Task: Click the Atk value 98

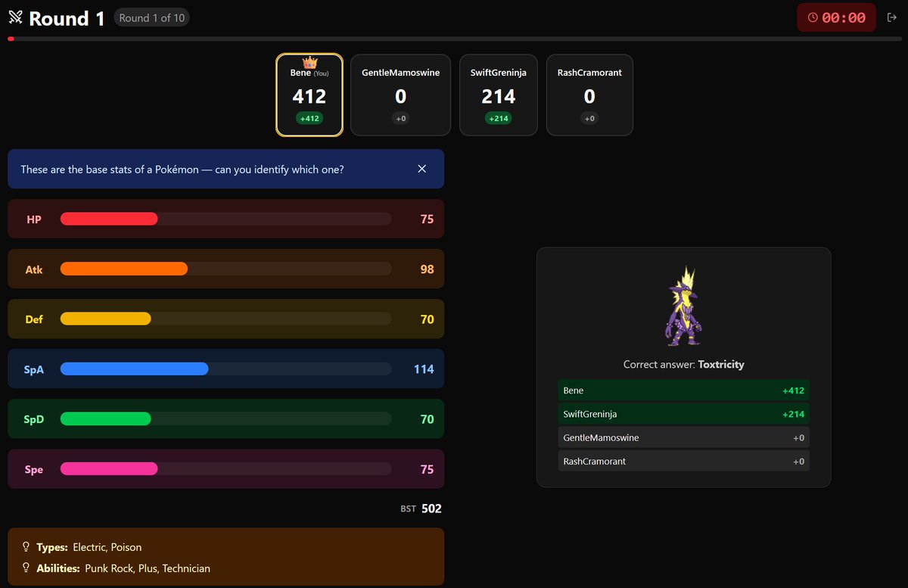Action: tap(427, 269)
